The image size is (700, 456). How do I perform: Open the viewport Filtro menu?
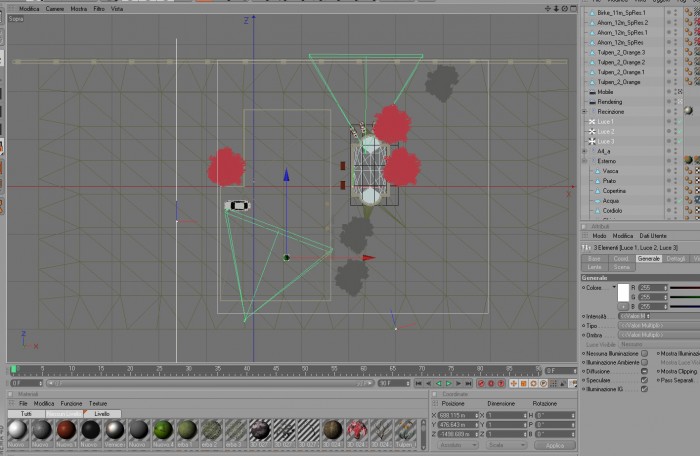[99, 9]
